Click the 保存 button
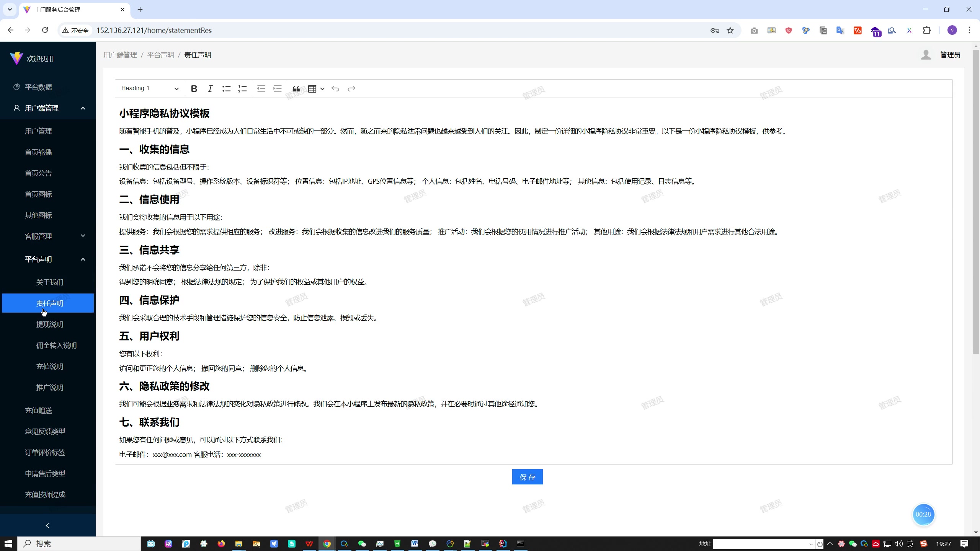 (527, 477)
